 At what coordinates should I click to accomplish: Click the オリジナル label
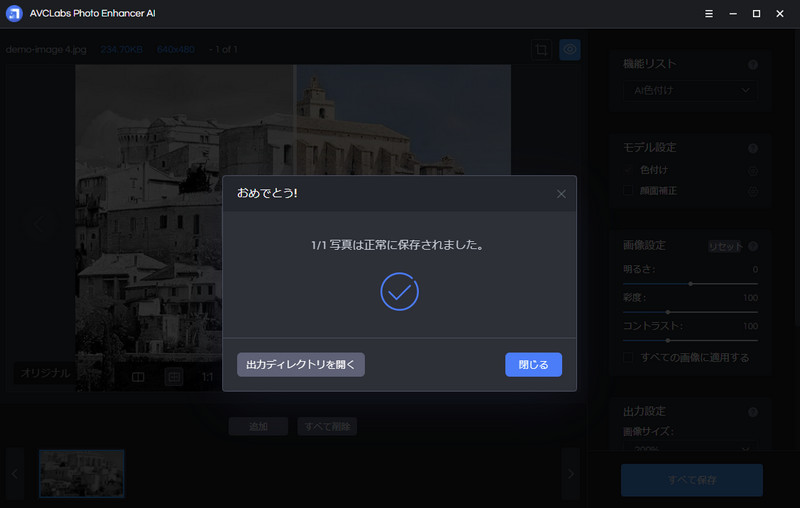coord(45,373)
